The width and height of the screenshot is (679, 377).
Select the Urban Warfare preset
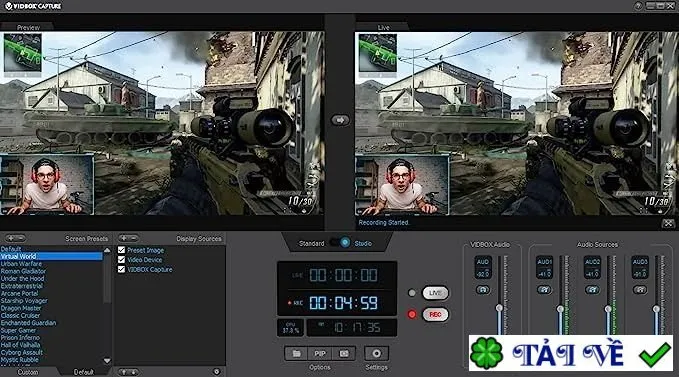point(51,264)
